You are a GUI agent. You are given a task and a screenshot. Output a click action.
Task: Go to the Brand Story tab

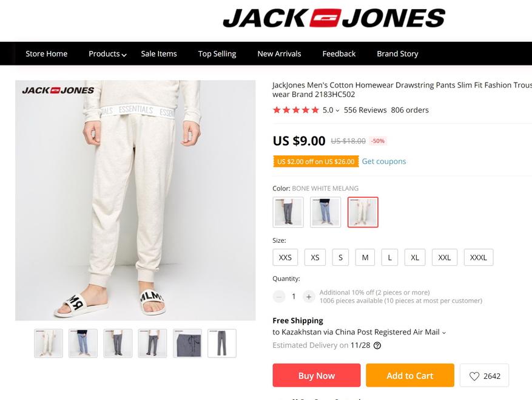(397, 53)
